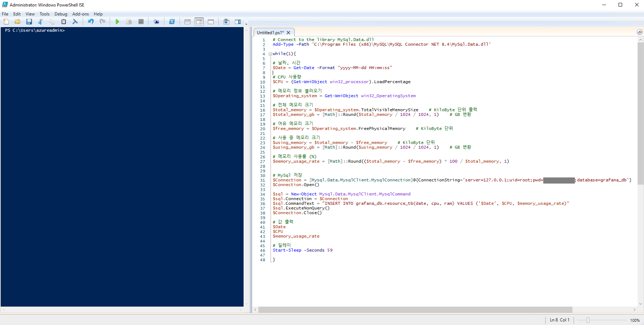Click the script pane vertical scrollbar thumb
The width and height of the screenshot is (644, 325).
point(640,113)
